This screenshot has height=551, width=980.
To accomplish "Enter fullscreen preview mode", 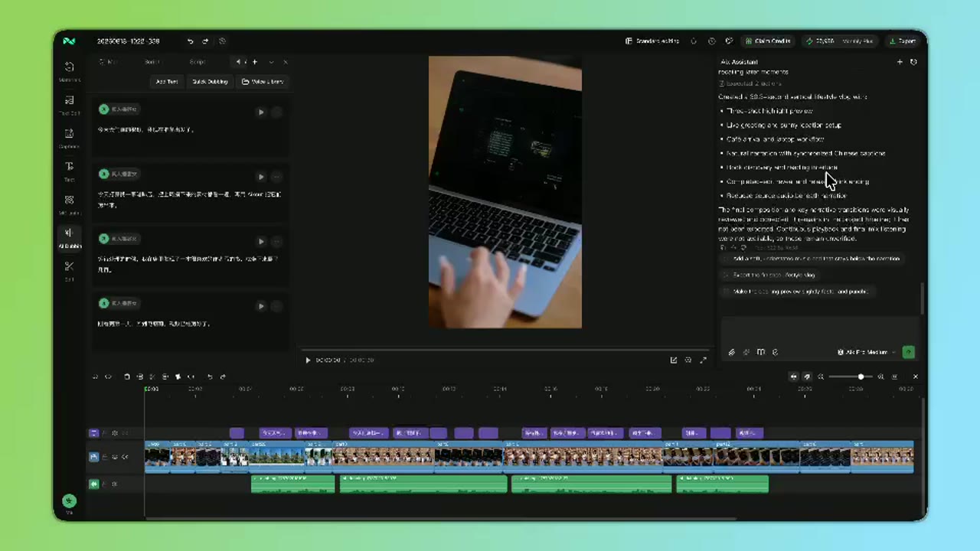I will pyautogui.click(x=704, y=360).
